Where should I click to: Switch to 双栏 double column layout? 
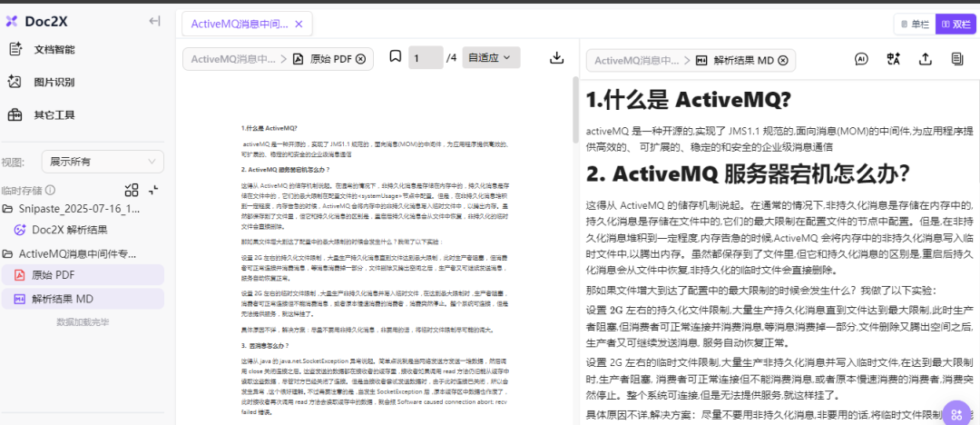(955, 24)
